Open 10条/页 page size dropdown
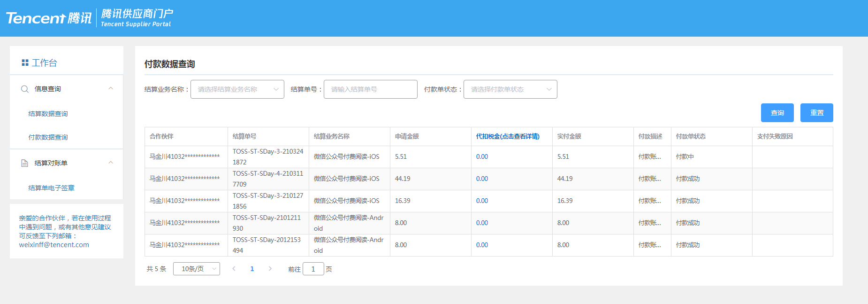 (x=197, y=269)
